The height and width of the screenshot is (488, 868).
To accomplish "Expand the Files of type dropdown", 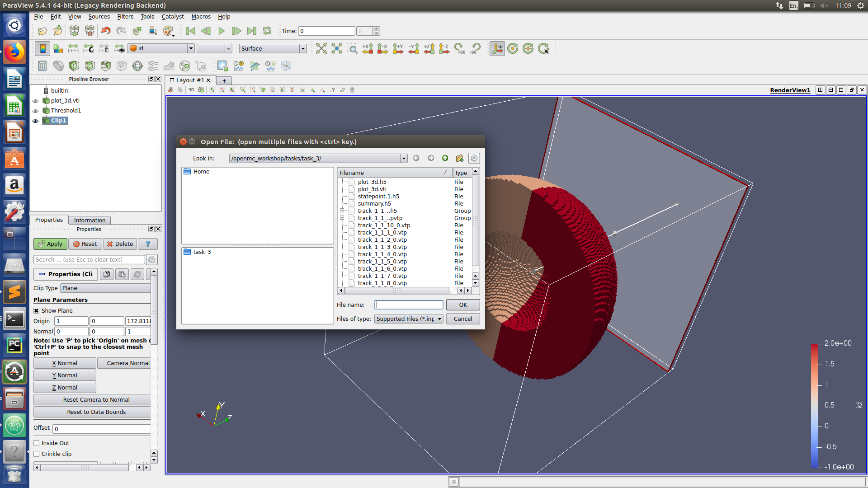I will pyautogui.click(x=439, y=319).
